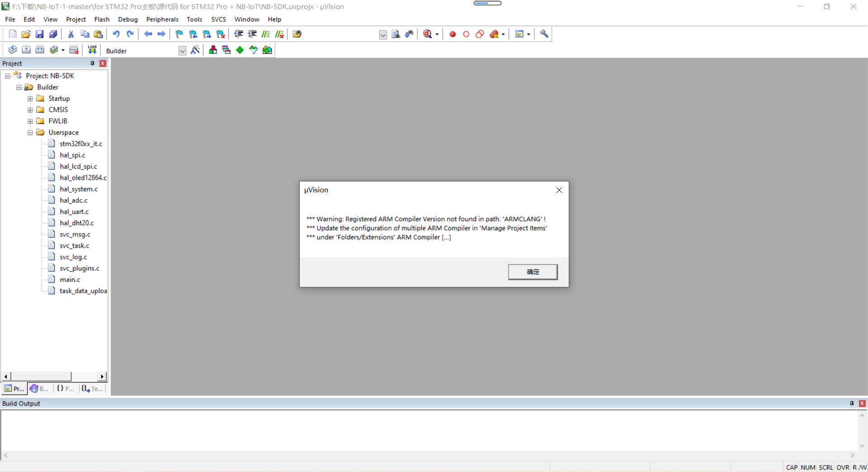868x472 pixels.
Task: Click the Download to flash LOAD icon
Action: coord(92,50)
